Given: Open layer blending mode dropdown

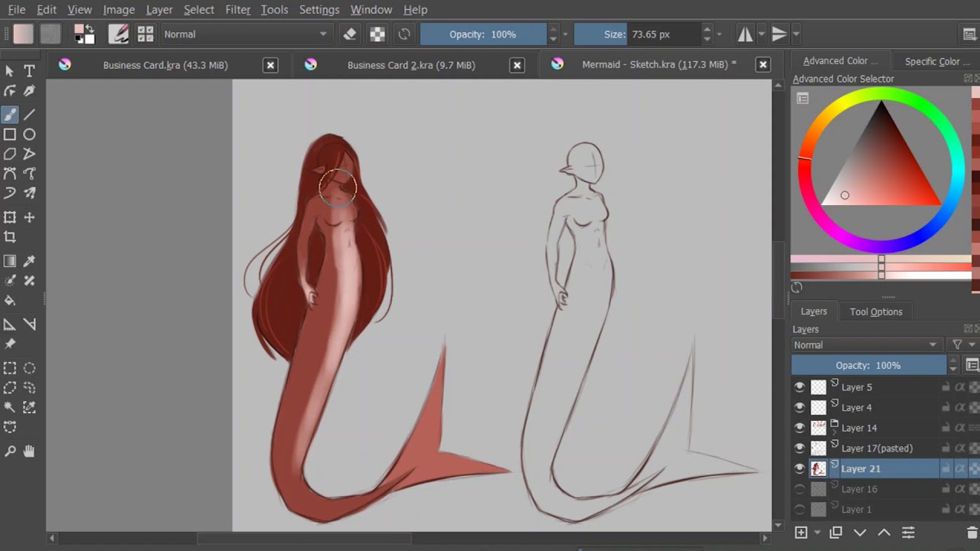Looking at the screenshot, I should point(865,345).
